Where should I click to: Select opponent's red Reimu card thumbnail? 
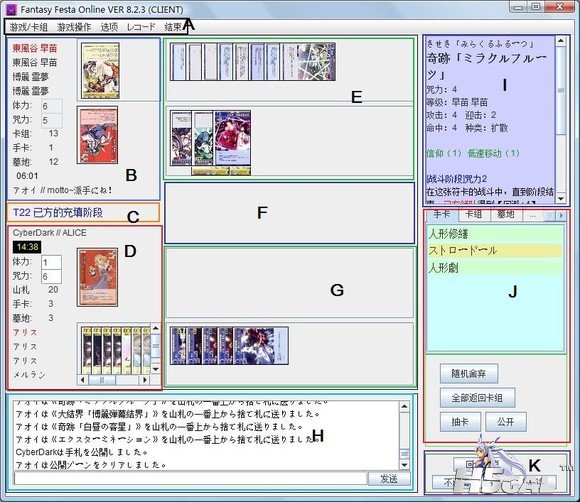click(97, 135)
